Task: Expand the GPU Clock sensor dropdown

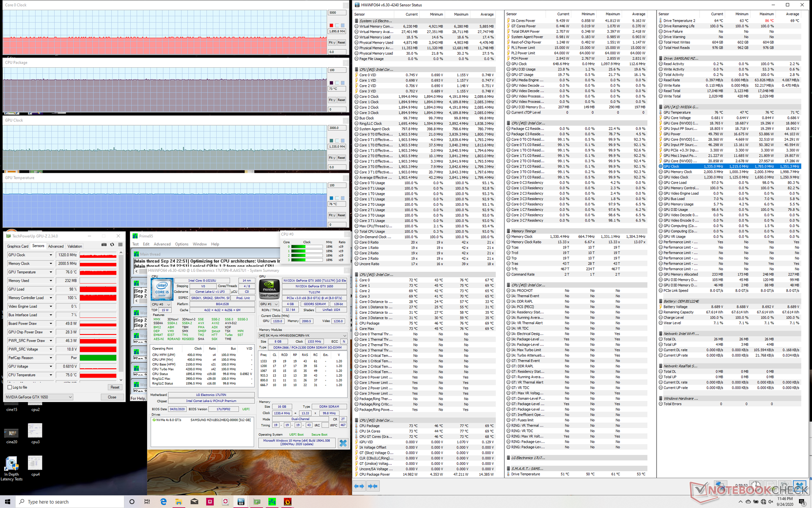Action: click(x=51, y=255)
